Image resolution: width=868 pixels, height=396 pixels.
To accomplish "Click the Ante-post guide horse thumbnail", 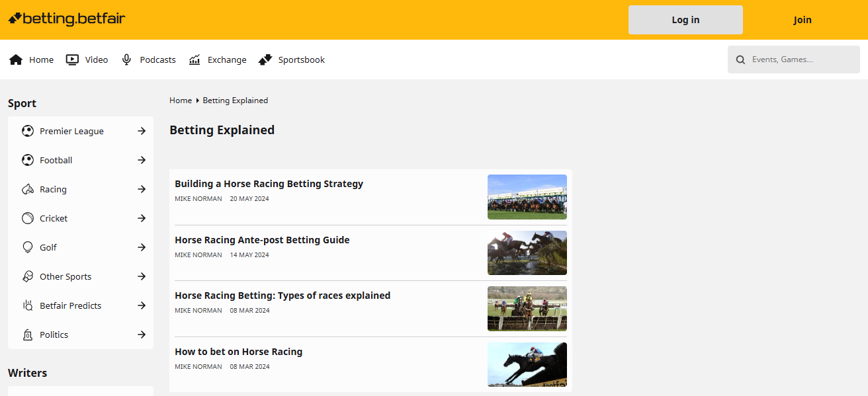I will 527,253.
